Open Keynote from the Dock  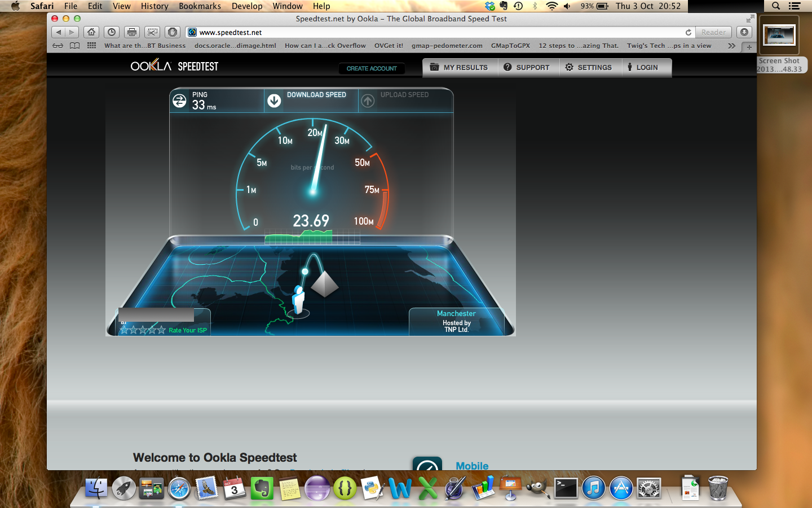click(510, 488)
